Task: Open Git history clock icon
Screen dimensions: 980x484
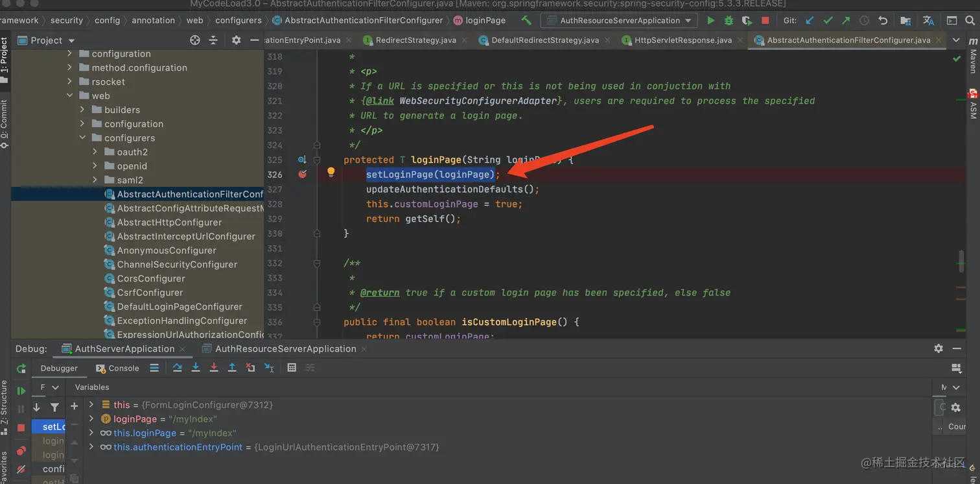Action: click(x=864, y=20)
